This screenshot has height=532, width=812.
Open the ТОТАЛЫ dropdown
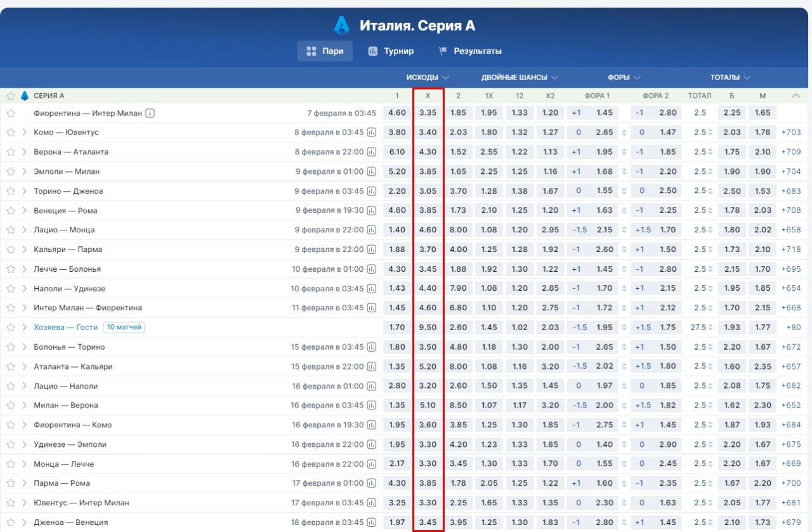730,77
